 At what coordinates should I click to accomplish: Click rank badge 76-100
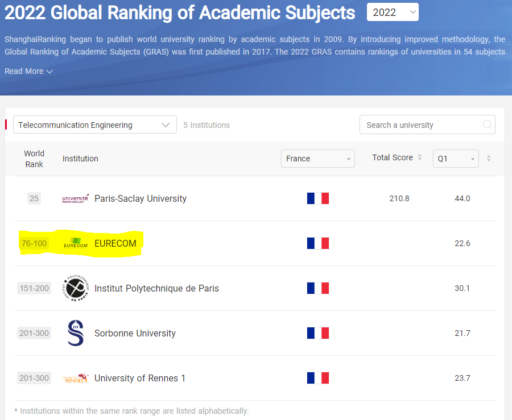point(34,243)
